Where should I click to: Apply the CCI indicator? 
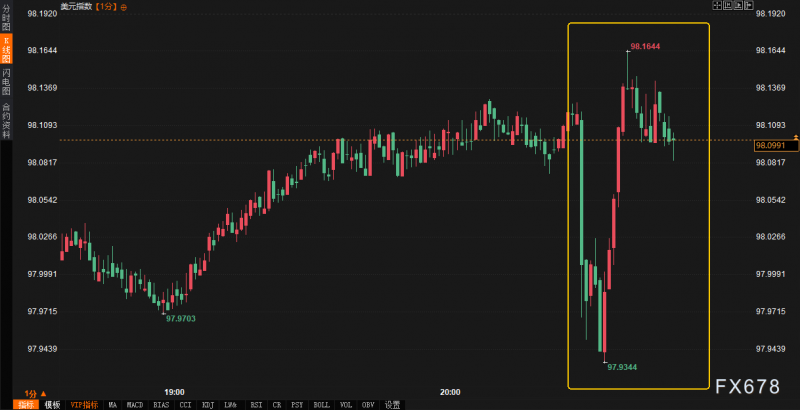185,405
